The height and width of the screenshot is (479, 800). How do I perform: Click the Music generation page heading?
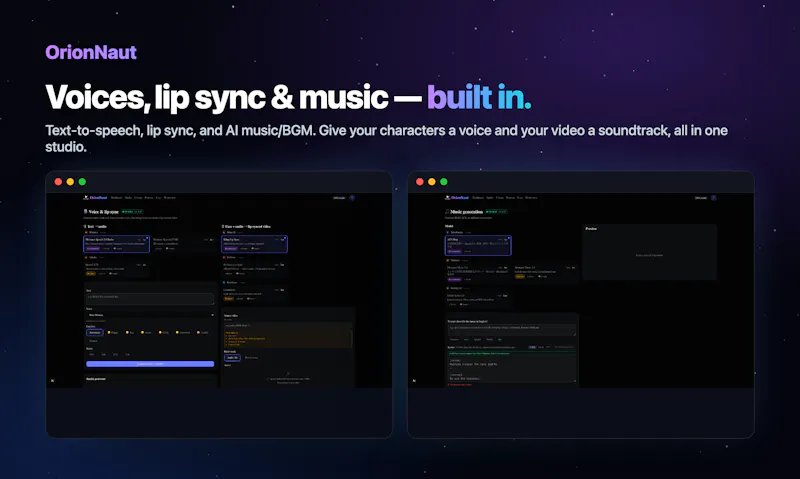tap(464, 211)
